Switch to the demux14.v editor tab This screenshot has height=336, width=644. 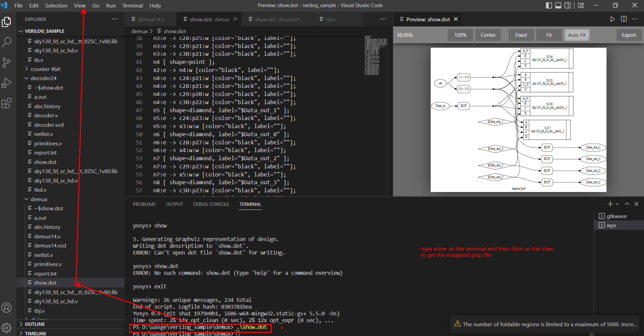151,19
